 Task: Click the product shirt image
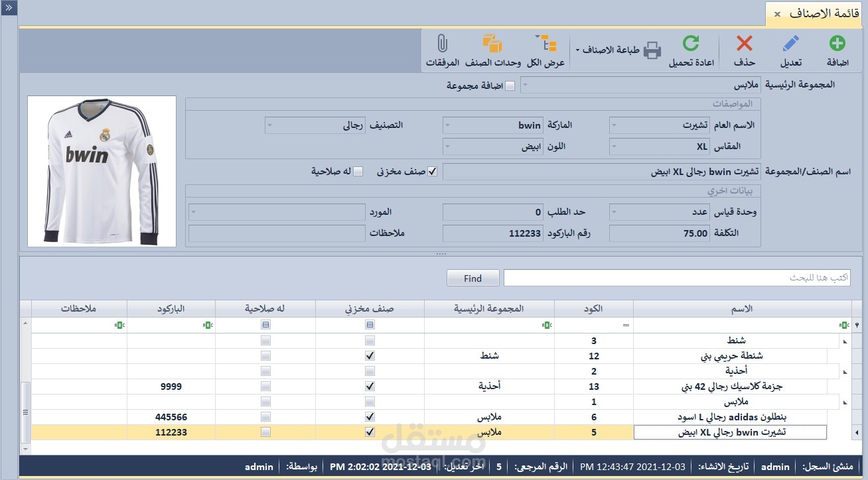coord(102,171)
